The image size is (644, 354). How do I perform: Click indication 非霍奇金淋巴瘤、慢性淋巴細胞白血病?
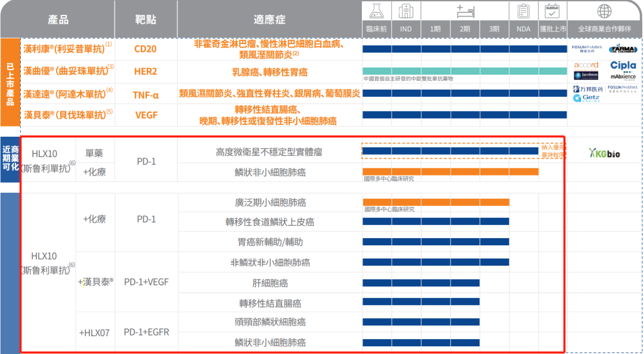(269, 44)
